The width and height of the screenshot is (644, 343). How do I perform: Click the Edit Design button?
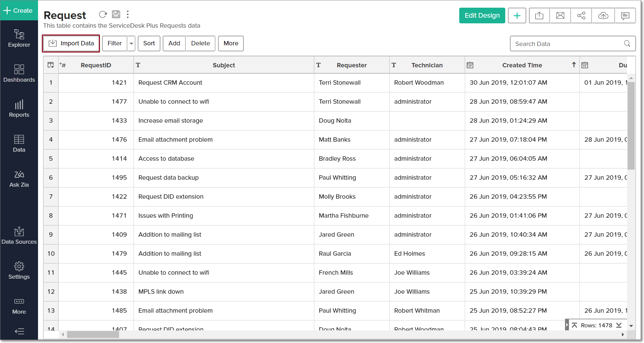(482, 16)
